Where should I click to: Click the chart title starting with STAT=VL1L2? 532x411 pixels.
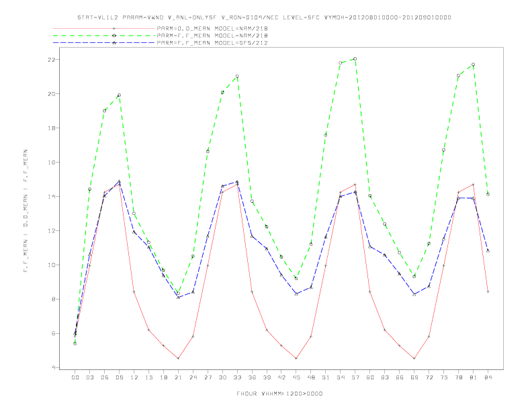[264, 17]
